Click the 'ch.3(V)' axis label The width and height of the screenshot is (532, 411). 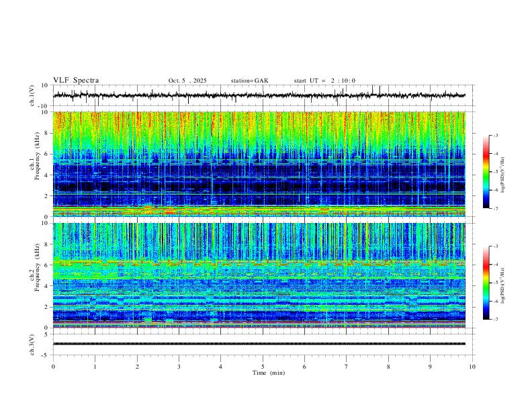[32, 345]
